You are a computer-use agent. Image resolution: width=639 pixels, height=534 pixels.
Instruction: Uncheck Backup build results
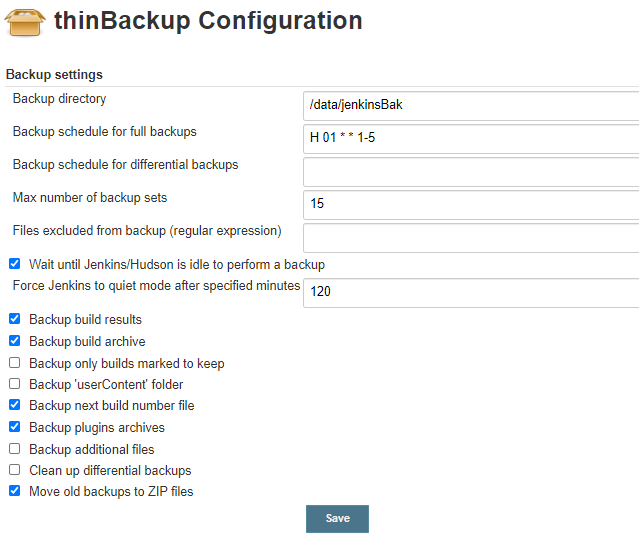pyautogui.click(x=15, y=318)
